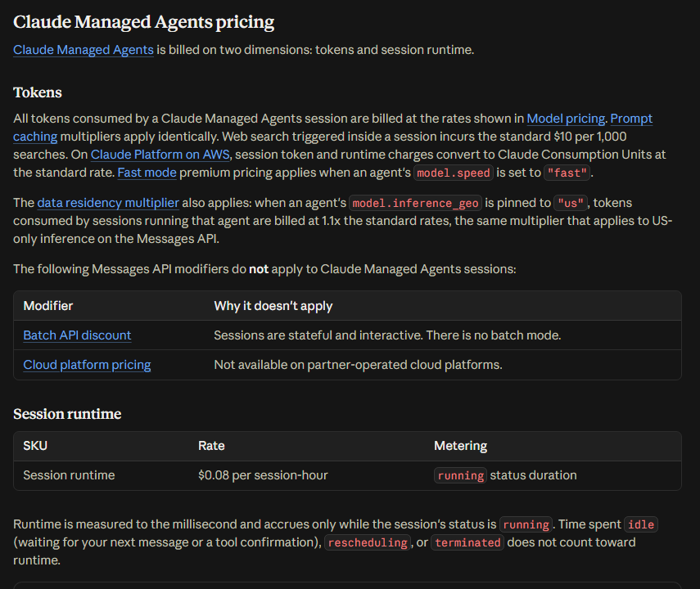Click the idle status code tag
Image resolution: width=700 pixels, height=589 pixels.
pyautogui.click(x=641, y=524)
